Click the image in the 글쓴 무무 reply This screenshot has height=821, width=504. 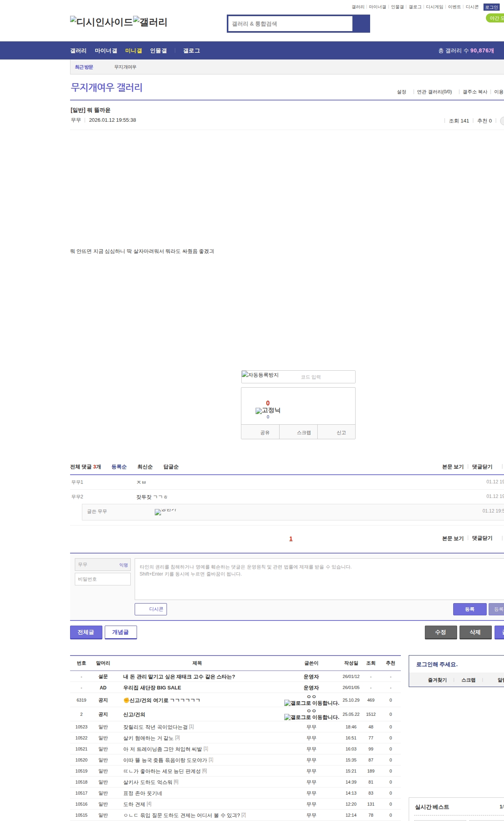(165, 511)
